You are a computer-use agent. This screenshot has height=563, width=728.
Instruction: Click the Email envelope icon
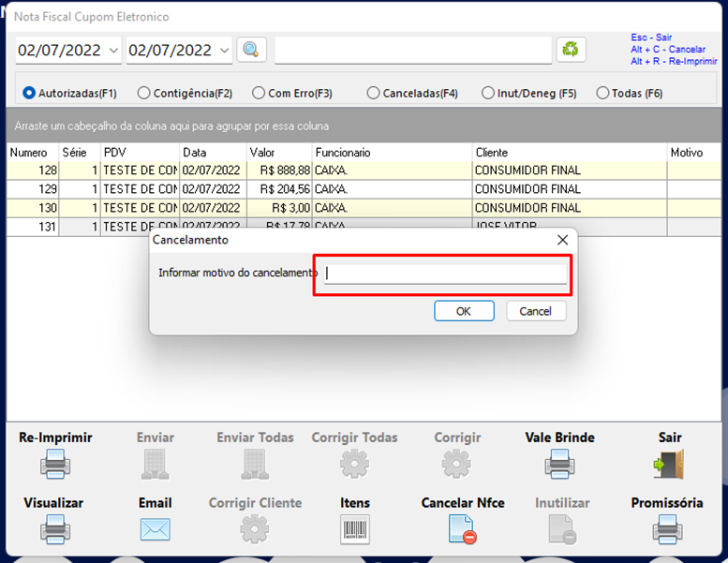coord(156,529)
